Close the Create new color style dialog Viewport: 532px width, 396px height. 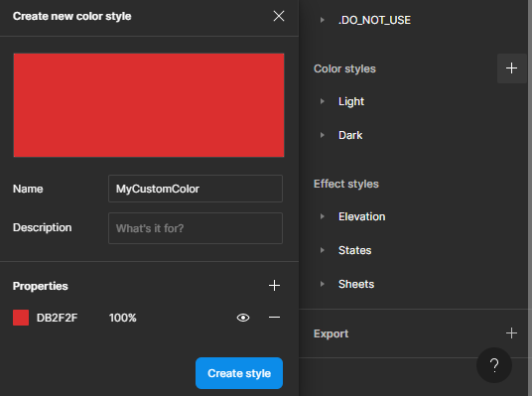point(279,16)
